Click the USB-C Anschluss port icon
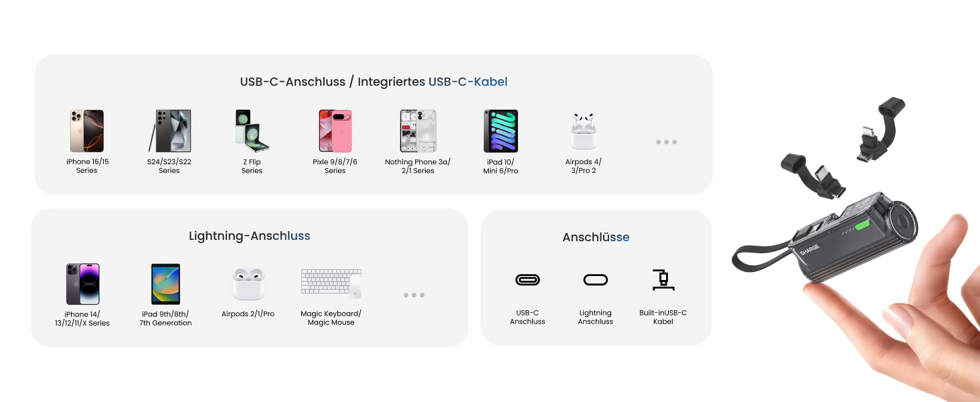Viewport: 980px width, 402px height. pos(527,279)
